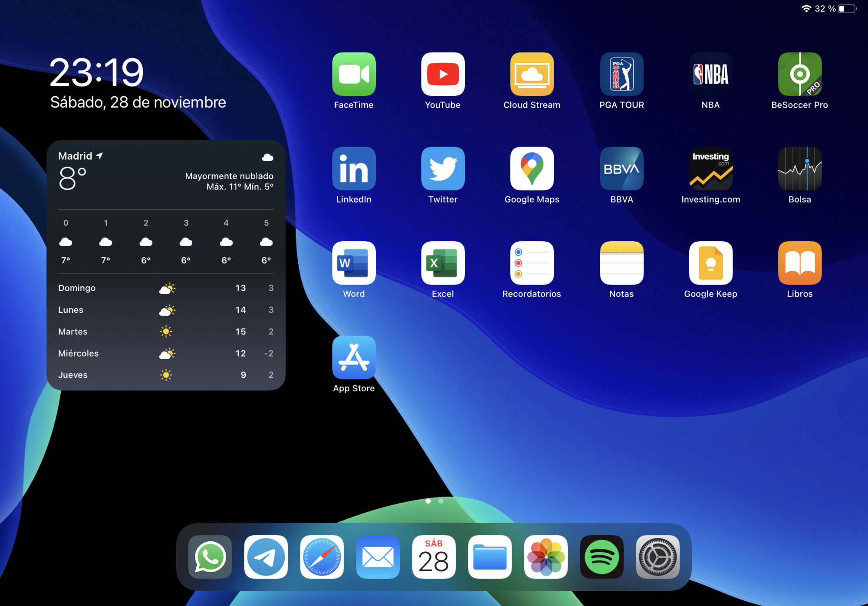Tap the battery indicator in status bar

(x=847, y=9)
